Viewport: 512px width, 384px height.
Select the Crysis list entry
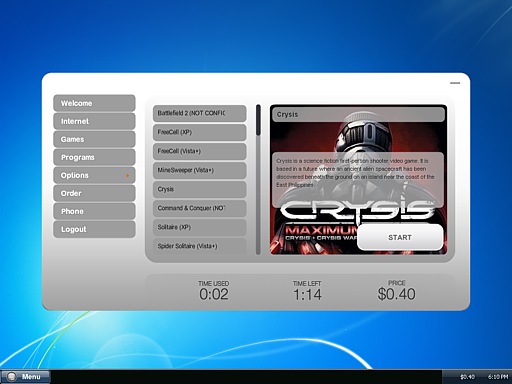(200, 189)
